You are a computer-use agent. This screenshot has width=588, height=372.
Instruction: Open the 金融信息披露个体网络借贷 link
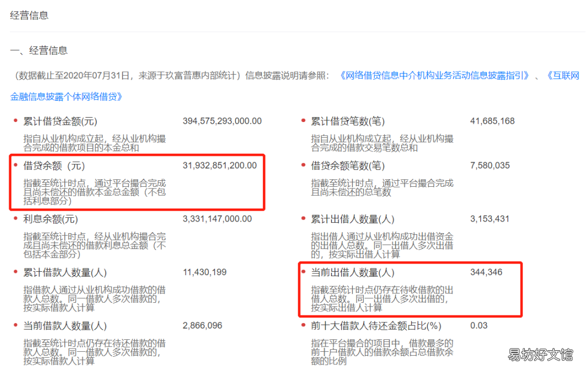pyautogui.click(x=66, y=97)
